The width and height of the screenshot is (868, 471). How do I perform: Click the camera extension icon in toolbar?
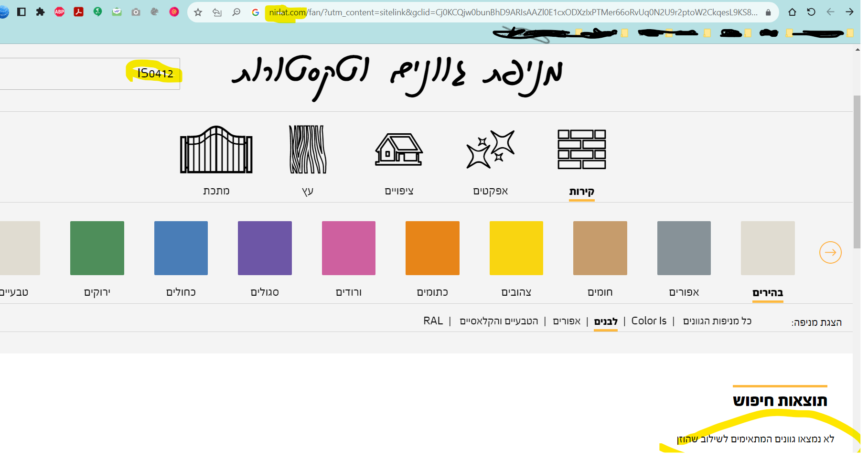[135, 12]
